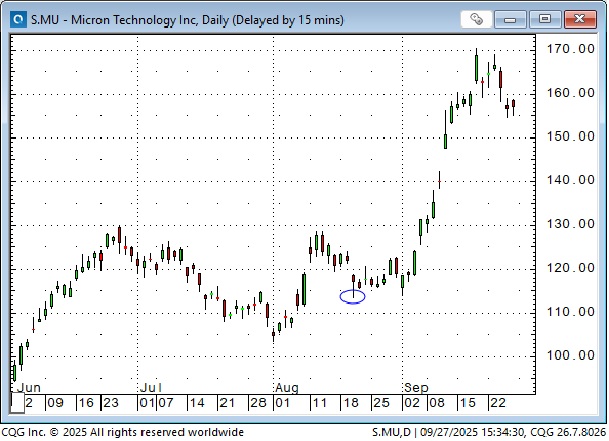Screen dimensions: 609x441
Task: Click the S.MU,D symbol in status bar
Action: tap(390, 432)
